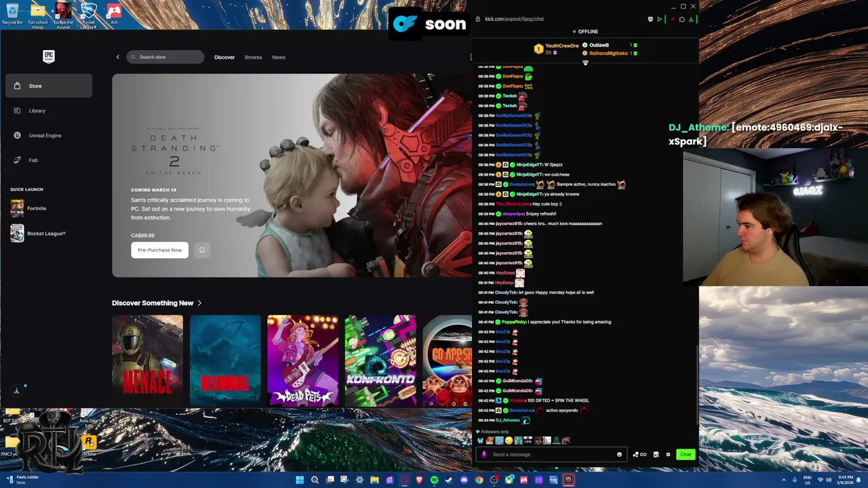Focus the Search store field
The image size is (868, 488).
click(165, 57)
